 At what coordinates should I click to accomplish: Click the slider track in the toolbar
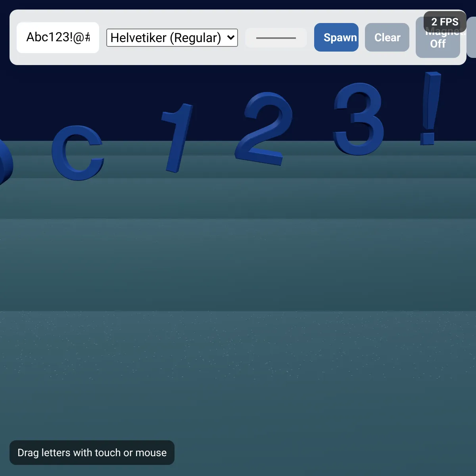click(x=276, y=38)
